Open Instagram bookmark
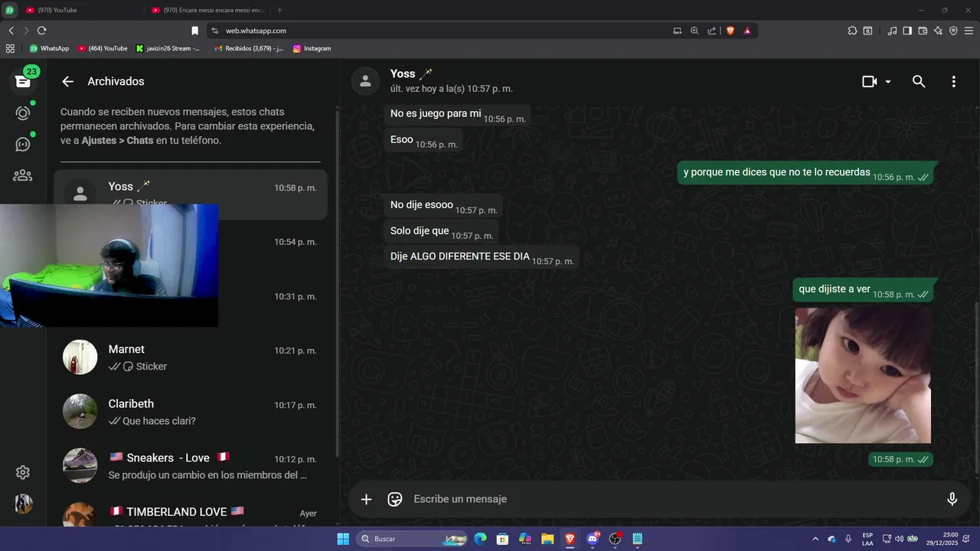The image size is (980, 551). 312,48
